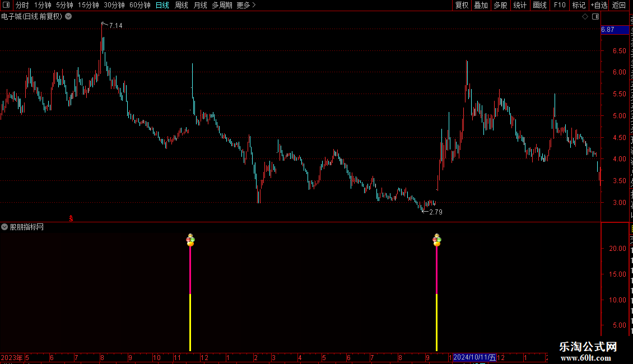
Task: Click the 复权 adjustment button
Action: pos(462,5)
